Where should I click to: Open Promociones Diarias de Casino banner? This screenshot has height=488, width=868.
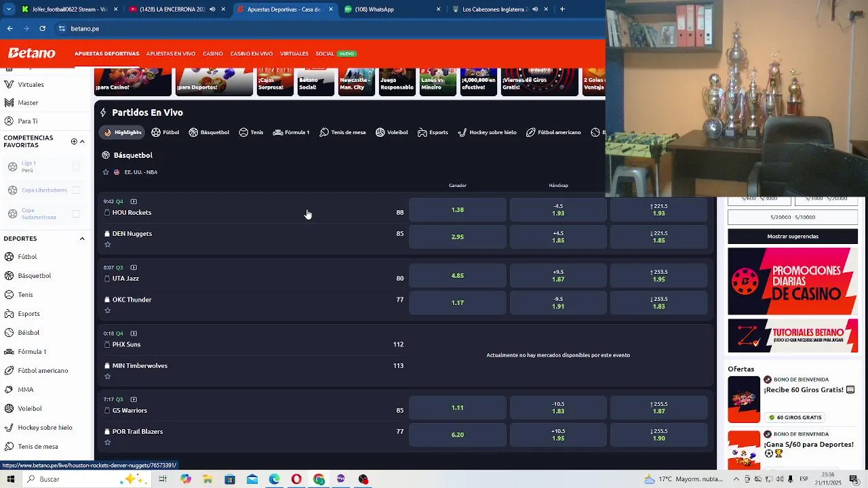pos(793,281)
